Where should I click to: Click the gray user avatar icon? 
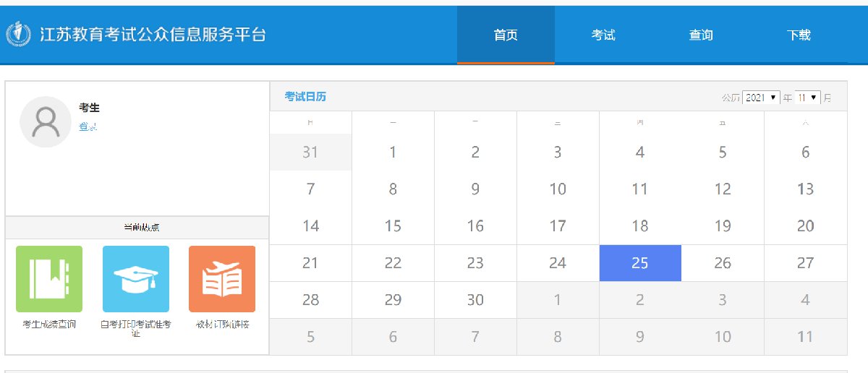[x=46, y=122]
